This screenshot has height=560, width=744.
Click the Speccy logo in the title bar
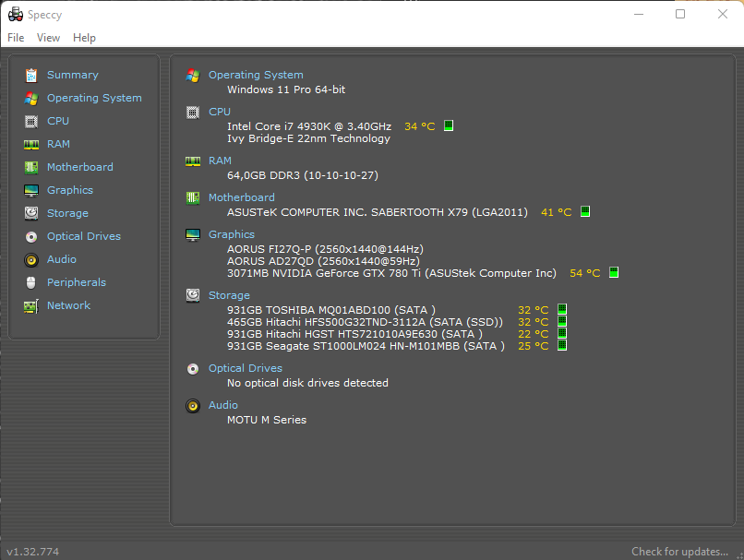(x=15, y=14)
